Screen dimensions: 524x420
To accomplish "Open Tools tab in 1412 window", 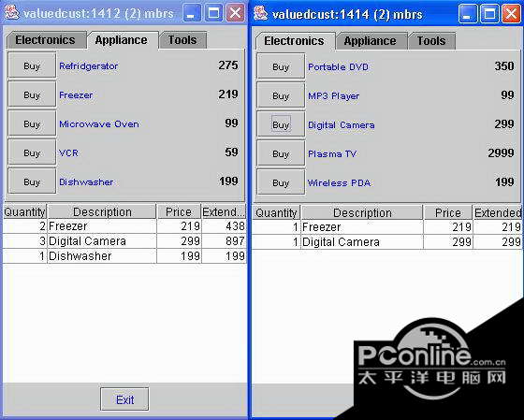I will pyautogui.click(x=182, y=40).
